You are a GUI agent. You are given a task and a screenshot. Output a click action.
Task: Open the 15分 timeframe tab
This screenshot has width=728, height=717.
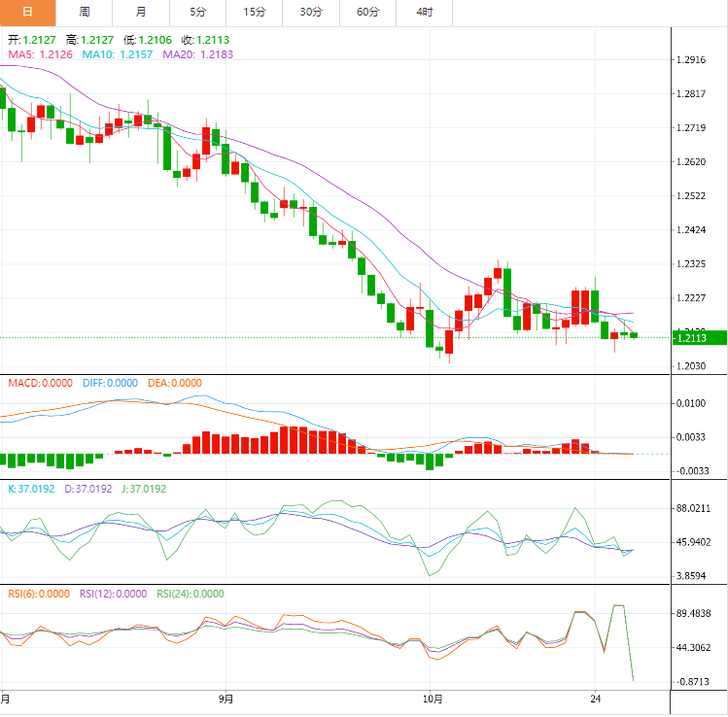(255, 13)
